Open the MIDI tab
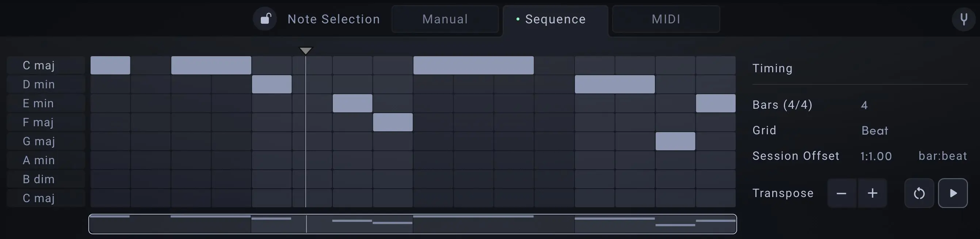The image size is (980, 239). pos(666,19)
